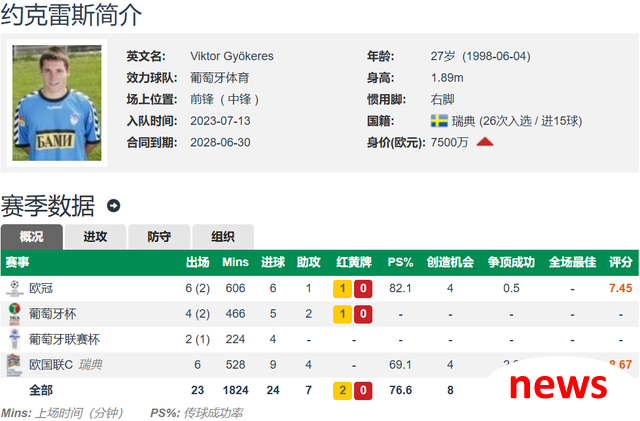Click the height value 1.89m
This screenshot has height=421, width=640.
447,78
